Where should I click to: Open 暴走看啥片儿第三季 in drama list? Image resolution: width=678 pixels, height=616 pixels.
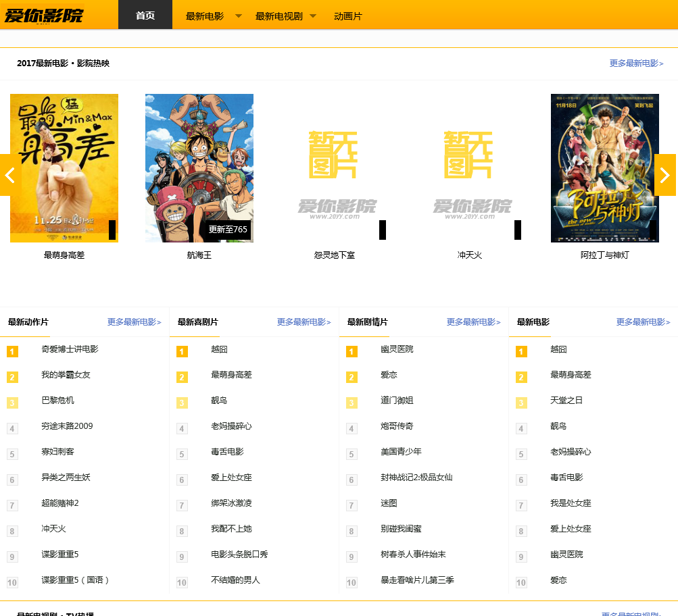(417, 580)
